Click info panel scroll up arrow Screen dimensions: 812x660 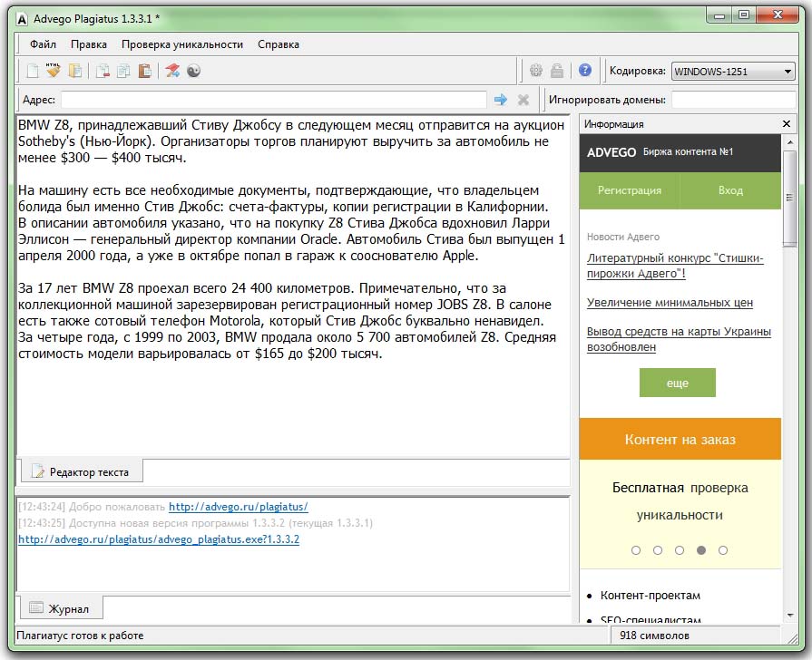789,141
